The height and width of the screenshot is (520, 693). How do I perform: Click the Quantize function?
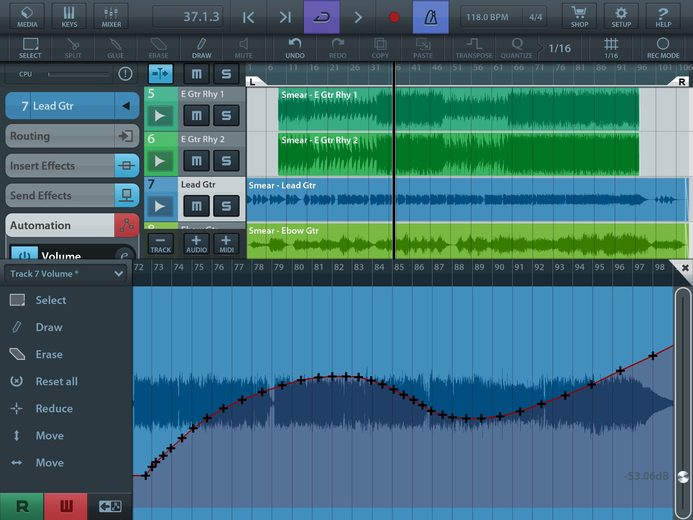[x=516, y=48]
